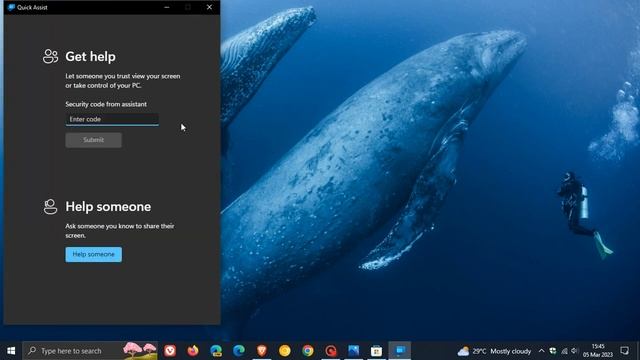Click the Get help people icon
The width and height of the screenshot is (640, 360).
click(x=50, y=56)
